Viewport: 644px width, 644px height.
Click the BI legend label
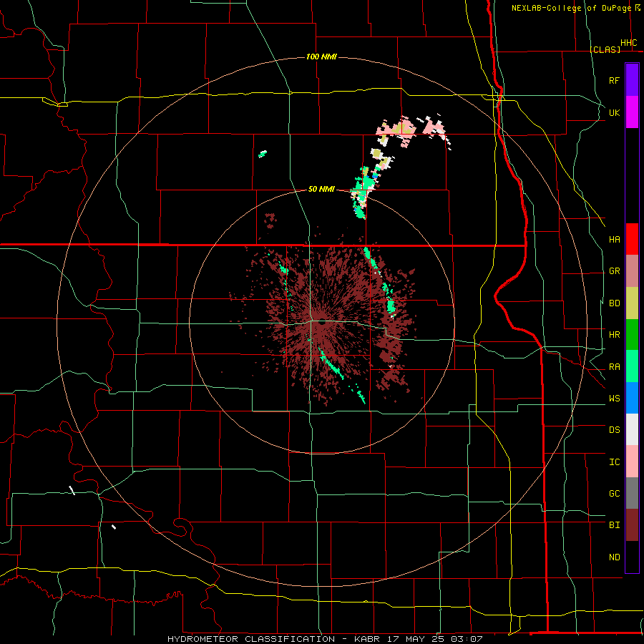click(614, 525)
